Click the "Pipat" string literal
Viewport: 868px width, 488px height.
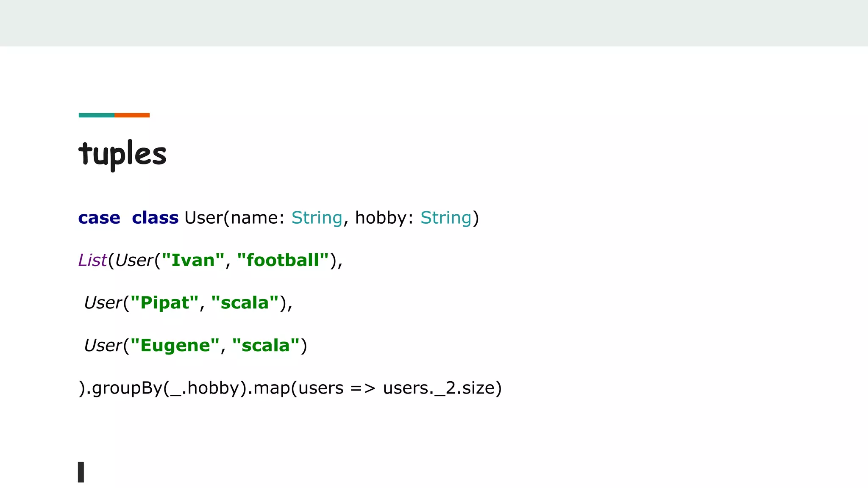click(x=164, y=303)
